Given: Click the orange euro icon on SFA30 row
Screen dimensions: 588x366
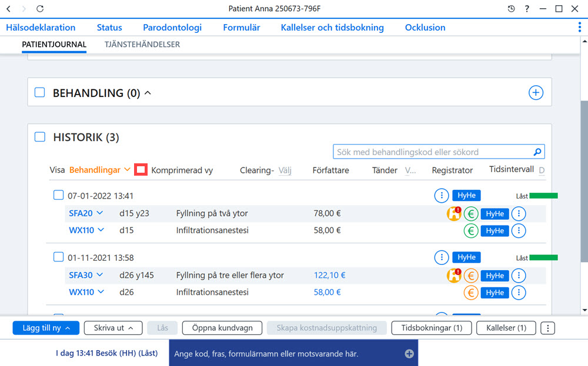Looking at the screenshot, I should point(471,276).
